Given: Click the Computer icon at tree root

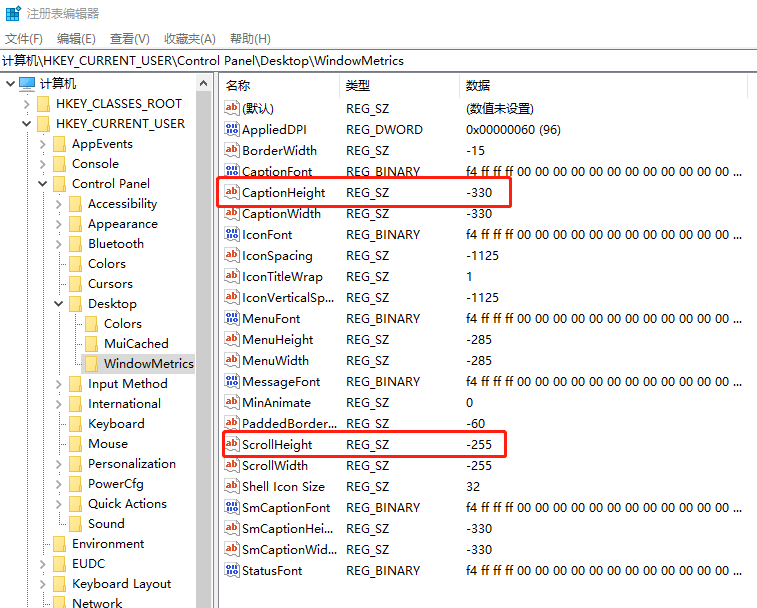Looking at the screenshot, I should coord(27,84).
